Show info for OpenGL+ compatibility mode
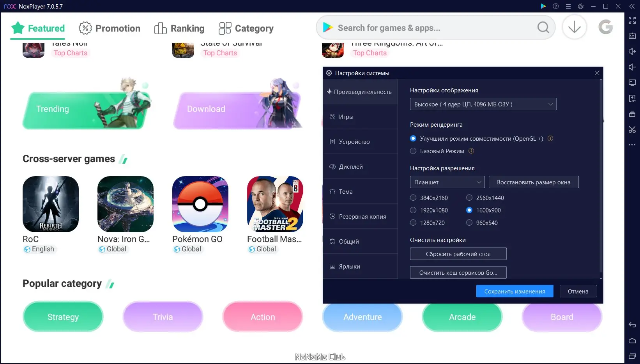640x364 pixels. point(550,138)
